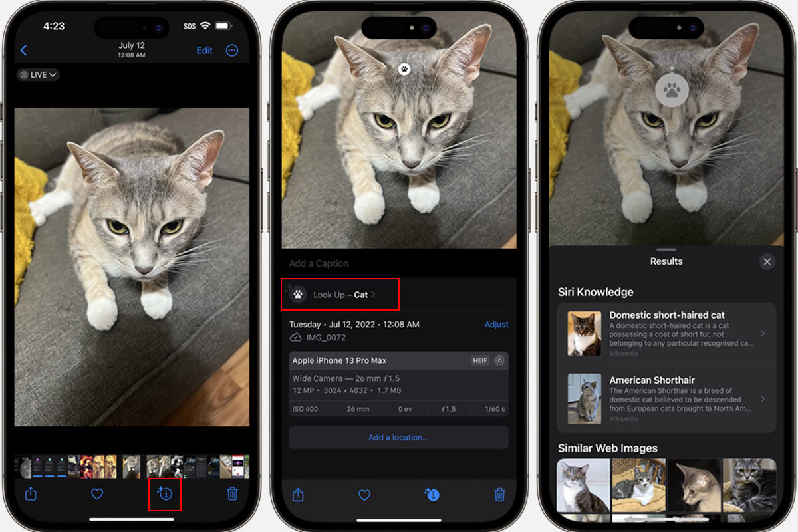Close the Results panel
This screenshot has width=798, height=532.
(767, 262)
